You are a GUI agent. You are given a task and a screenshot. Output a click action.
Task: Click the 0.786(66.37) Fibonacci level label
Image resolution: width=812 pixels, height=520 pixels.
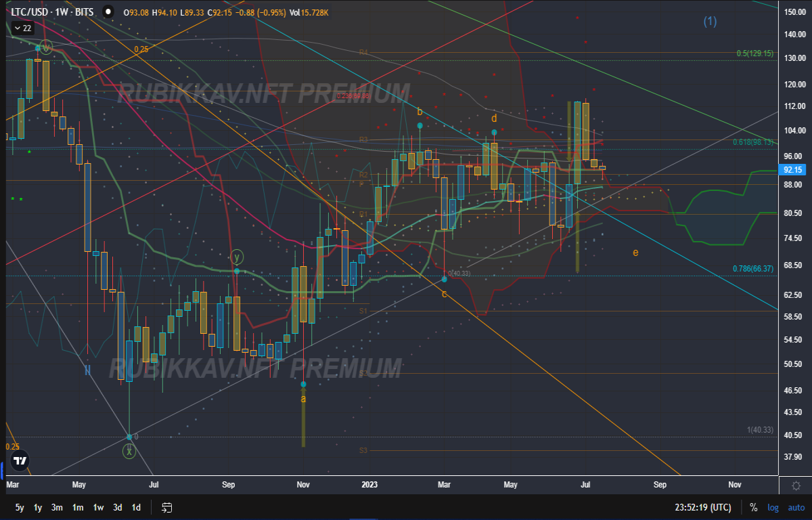click(752, 269)
